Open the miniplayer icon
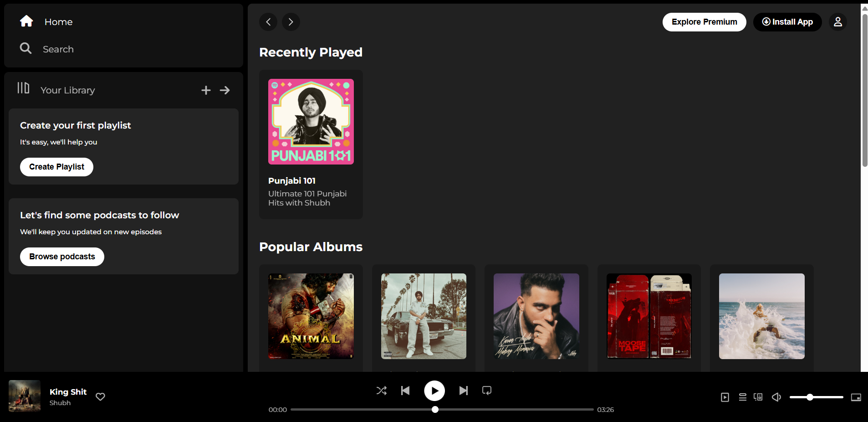 click(x=856, y=397)
